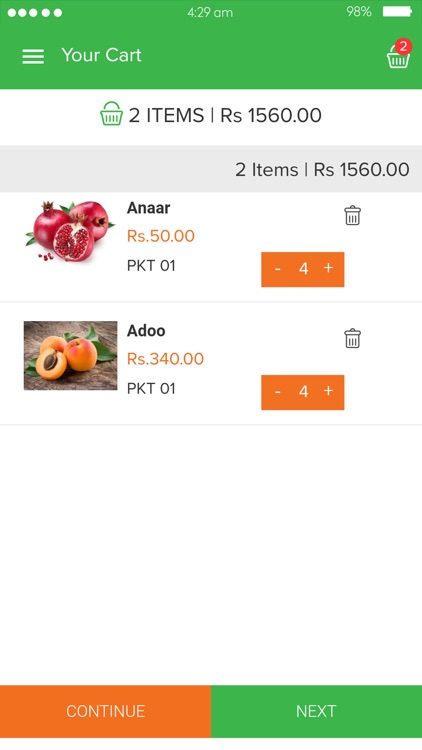Delete Anaar from the cart
Viewport: 422px width, 750px height.
click(352, 215)
